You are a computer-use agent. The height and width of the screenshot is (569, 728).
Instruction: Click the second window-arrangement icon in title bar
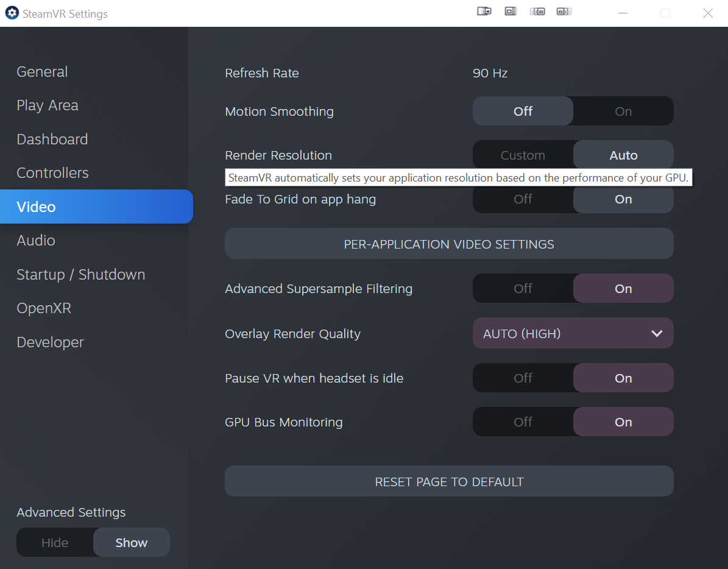point(511,12)
